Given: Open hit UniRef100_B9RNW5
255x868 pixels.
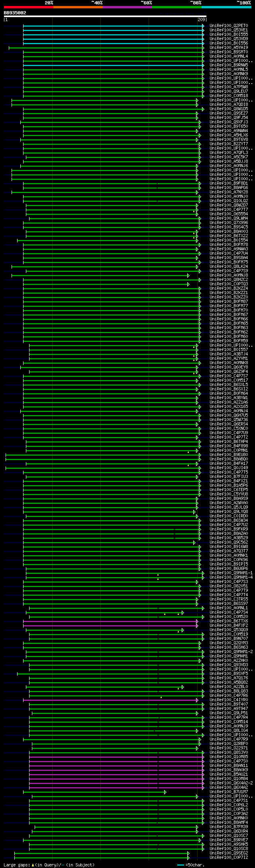Looking at the screenshot, I should (x=229, y=65).
